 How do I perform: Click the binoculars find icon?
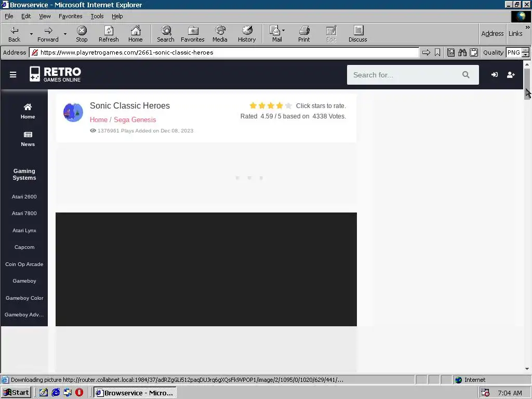[x=462, y=52]
